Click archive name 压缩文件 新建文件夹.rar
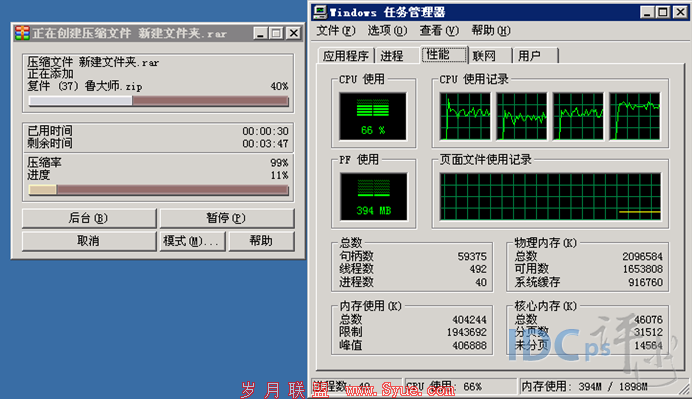Image resolution: width=692 pixels, height=400 pixels. click(x=93, y=62)
